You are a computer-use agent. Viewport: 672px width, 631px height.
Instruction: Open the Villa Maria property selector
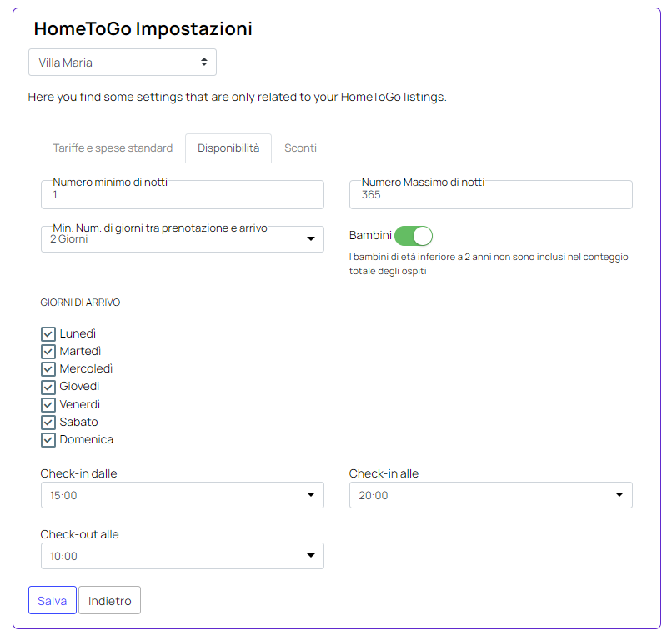pyautogui.click(x=122, y=63)
